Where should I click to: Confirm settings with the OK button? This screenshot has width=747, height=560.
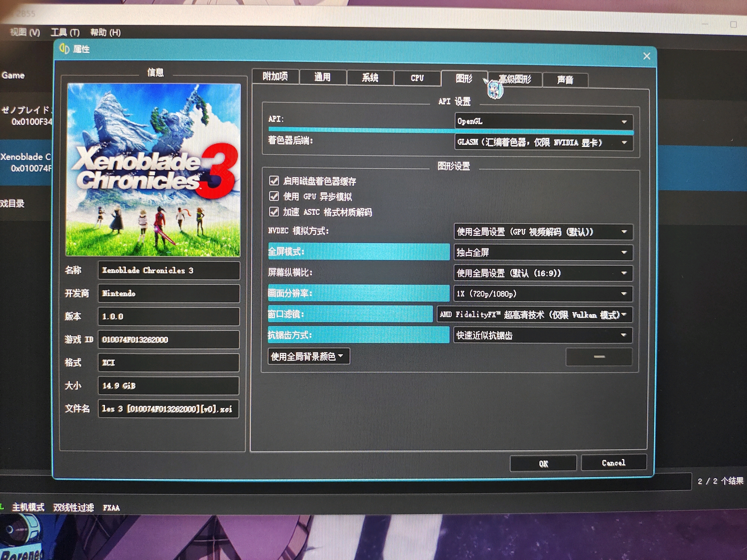[543, 463]
